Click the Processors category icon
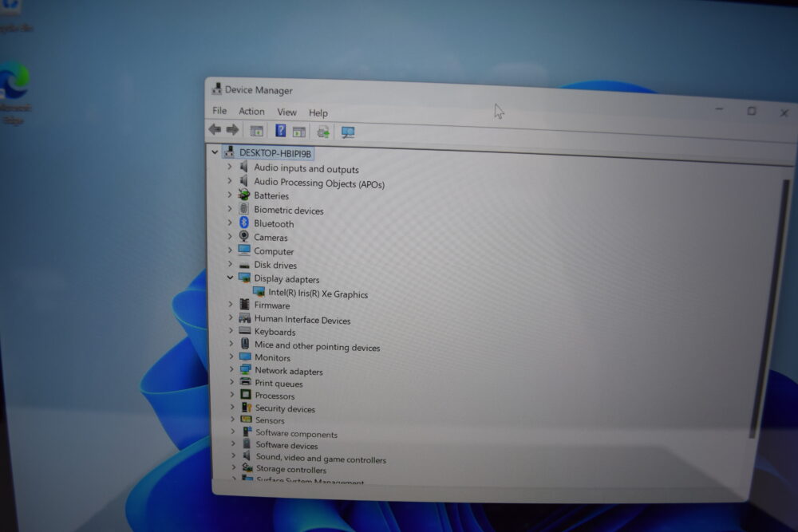 click(246, 394)
